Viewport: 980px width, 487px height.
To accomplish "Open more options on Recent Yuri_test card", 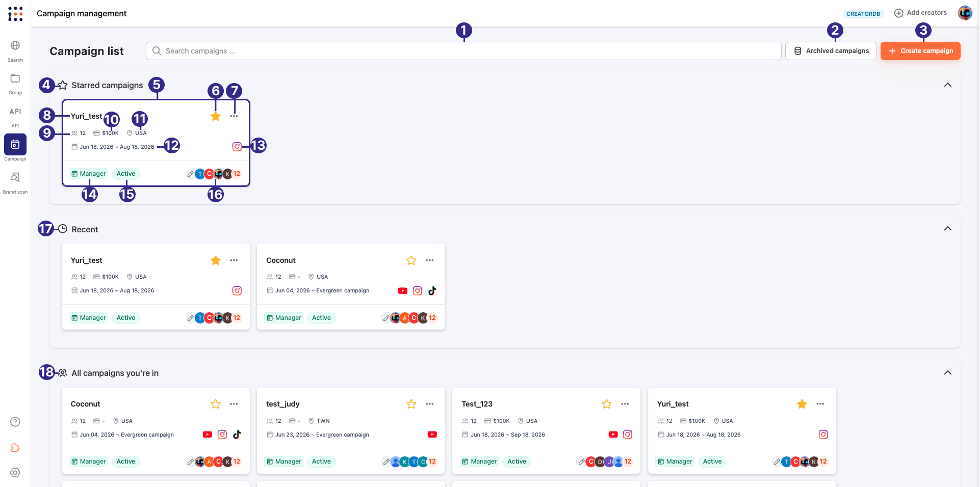I will click(x=234, y=260).
